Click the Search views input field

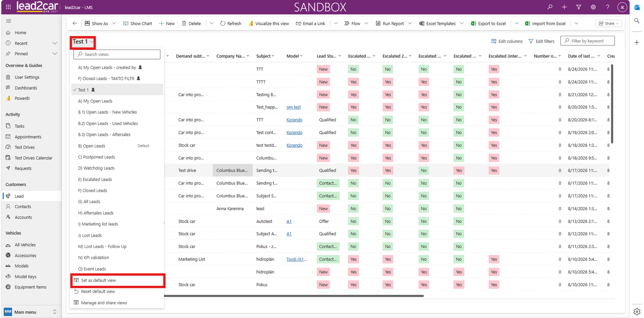pyautogui.click(x=117, y=54)
